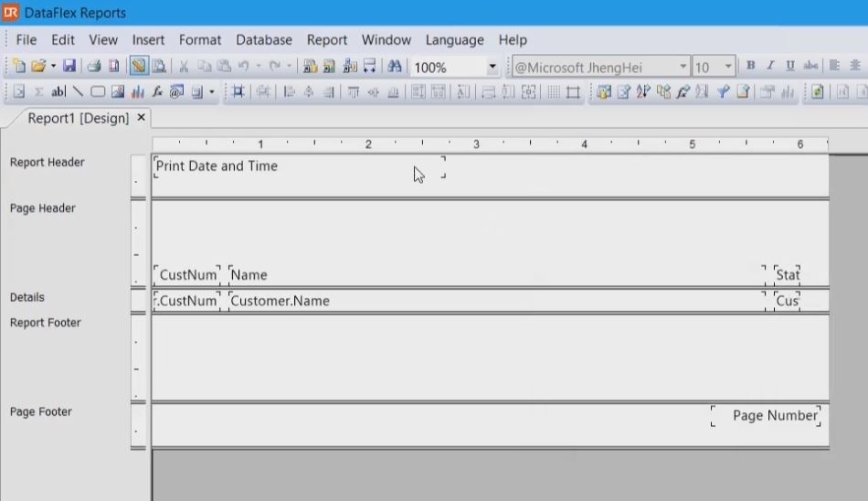This screenshot has width=868, height=501.
Task: Insert a picture using the image icon
Action: 118,92
